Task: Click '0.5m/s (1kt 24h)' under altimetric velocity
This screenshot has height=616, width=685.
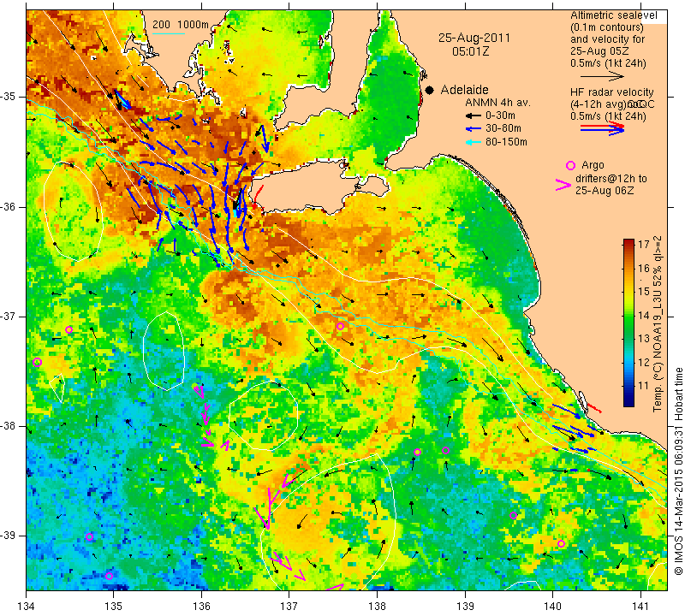Action: tap(608, 63)
